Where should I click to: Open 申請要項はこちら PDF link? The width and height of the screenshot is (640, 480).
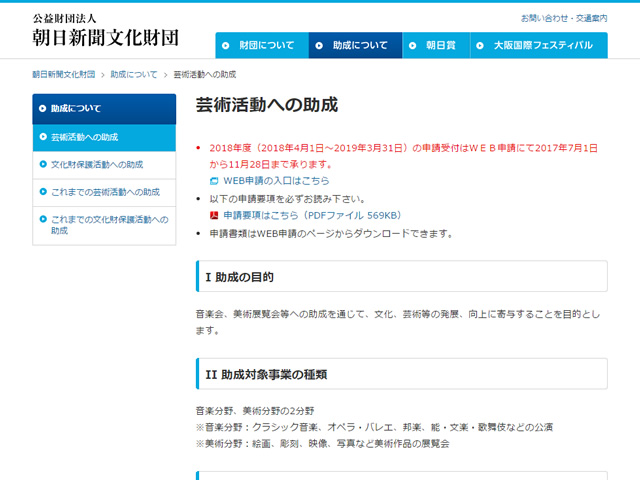tap(313, 216)
